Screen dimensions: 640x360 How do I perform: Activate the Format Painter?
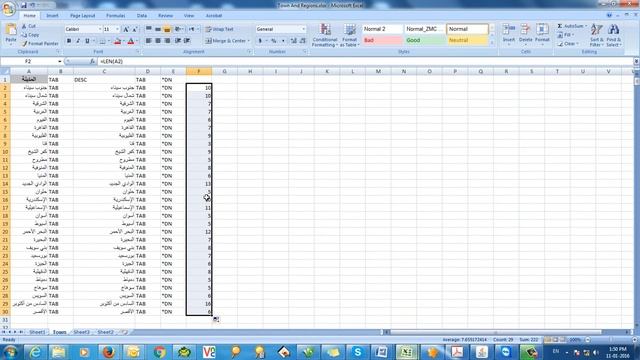40,43
